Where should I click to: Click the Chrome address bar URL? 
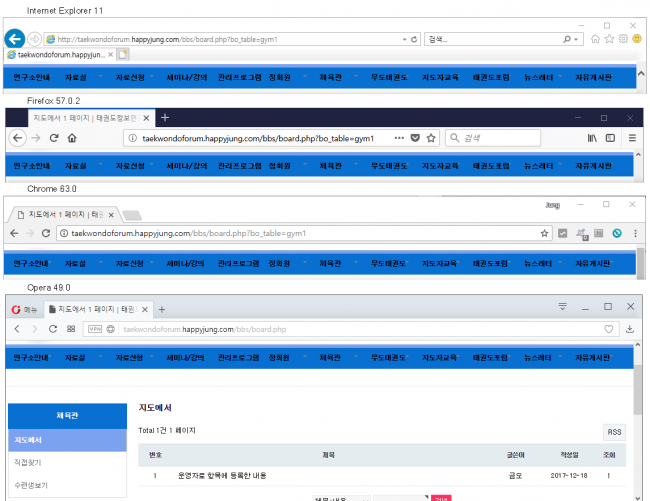pyautogui.click(x=188, y=233)
